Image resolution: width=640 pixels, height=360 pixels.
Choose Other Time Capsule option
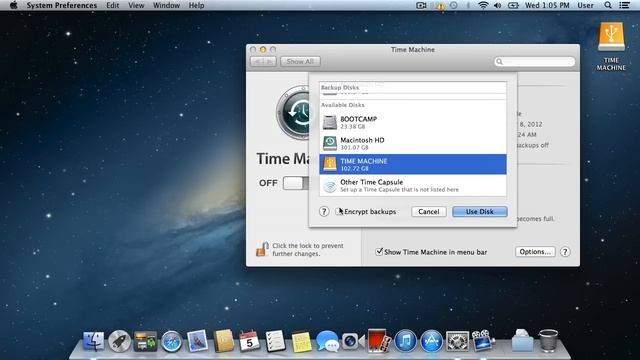pos(413,185)
